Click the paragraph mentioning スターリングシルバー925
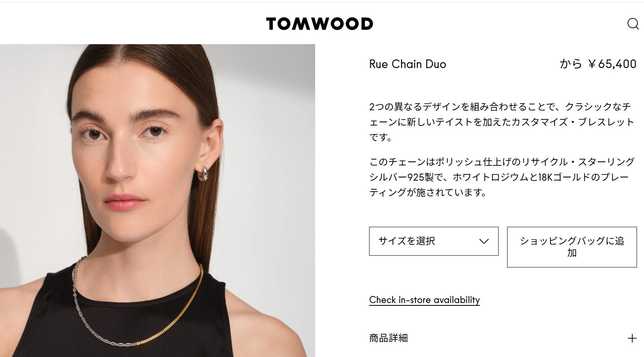The height and width of the screenshot is (357, 644). [x=502, y=177]
